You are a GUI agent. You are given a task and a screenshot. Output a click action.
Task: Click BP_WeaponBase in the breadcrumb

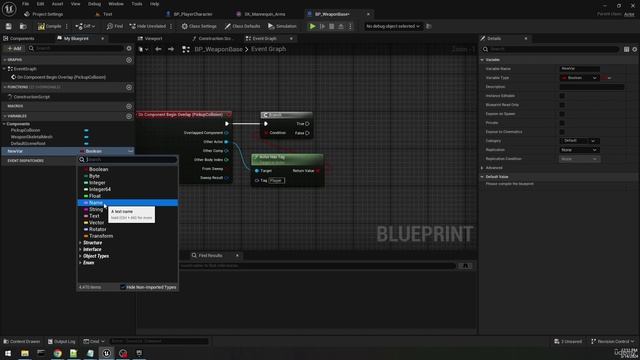click(x=218, y=49)
